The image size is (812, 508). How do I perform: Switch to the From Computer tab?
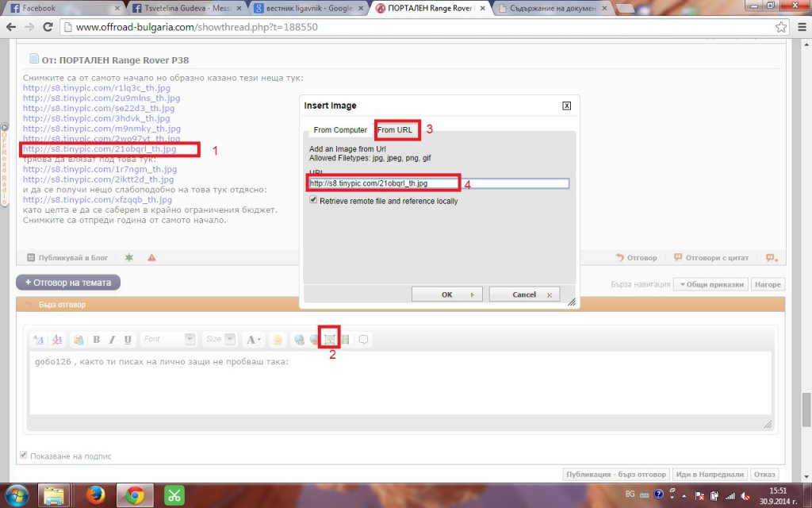340,130
